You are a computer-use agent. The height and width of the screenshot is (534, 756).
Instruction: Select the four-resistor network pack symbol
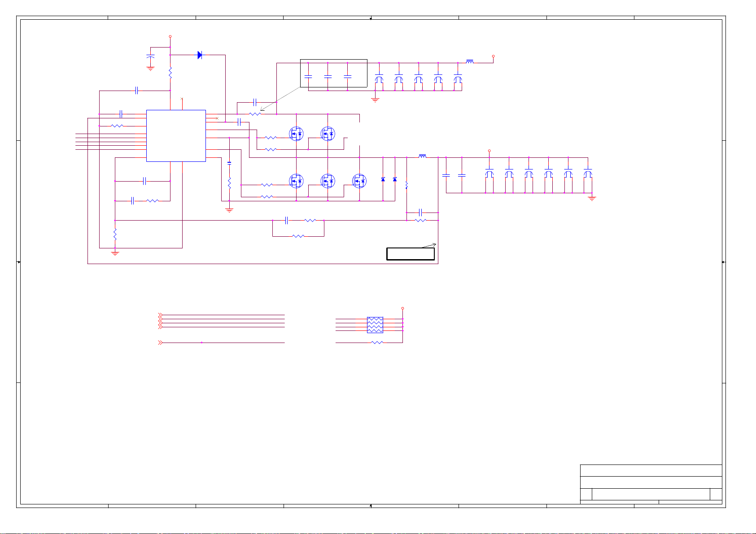(375, 325)
